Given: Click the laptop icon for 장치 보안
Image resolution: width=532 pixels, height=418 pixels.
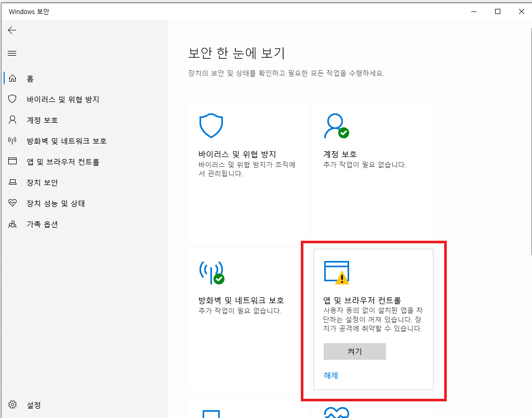Looking at the screenshot, I should tap(12, 182).
